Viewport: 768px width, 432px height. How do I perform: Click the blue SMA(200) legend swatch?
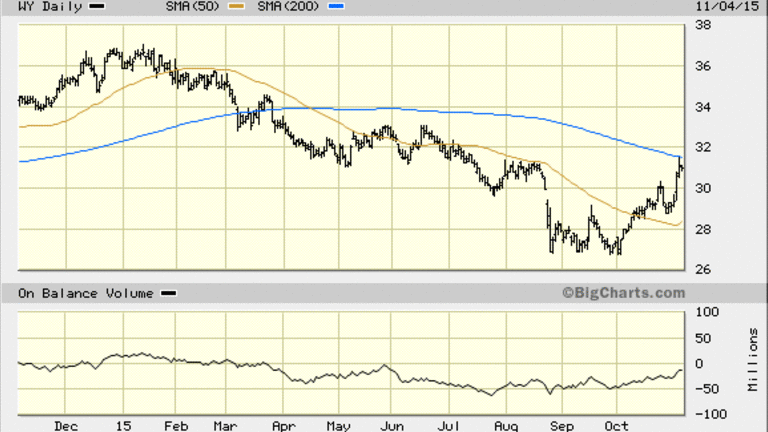tap(336, 6)
